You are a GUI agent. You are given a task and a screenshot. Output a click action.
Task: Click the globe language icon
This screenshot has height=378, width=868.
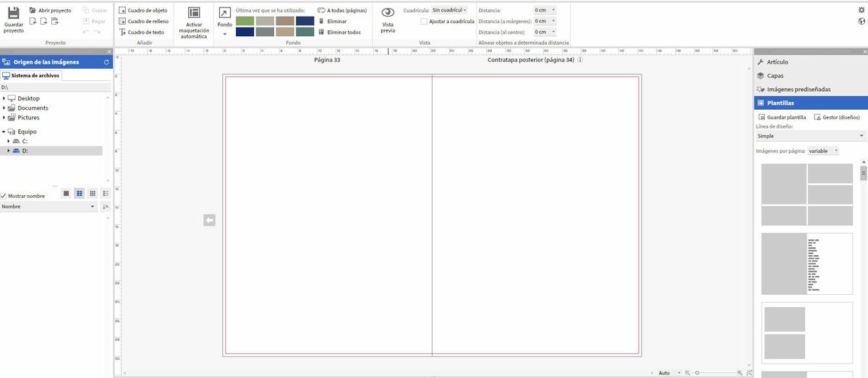(861, 20)
